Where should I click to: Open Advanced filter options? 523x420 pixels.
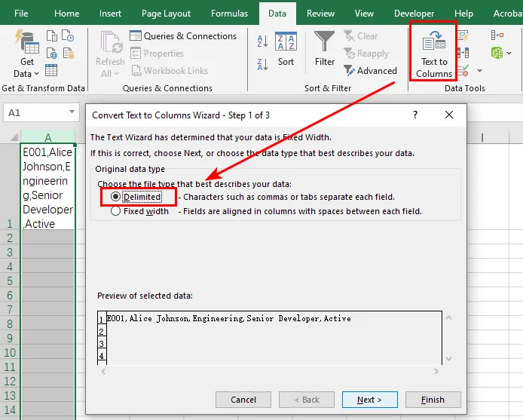(x=370, y=71)
